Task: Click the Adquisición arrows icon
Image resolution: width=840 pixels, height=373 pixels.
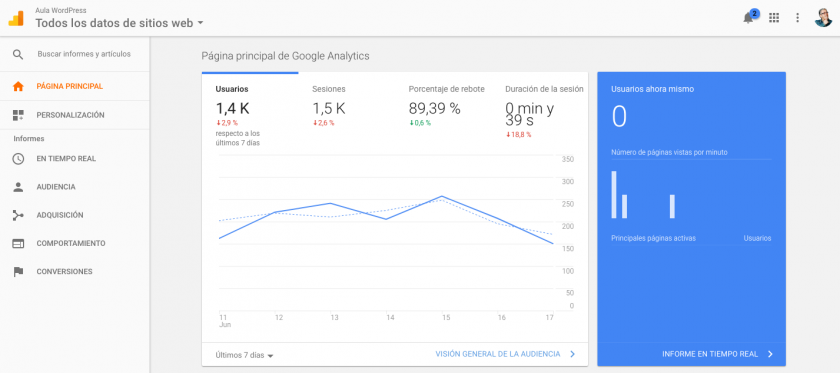Action: 18,215
